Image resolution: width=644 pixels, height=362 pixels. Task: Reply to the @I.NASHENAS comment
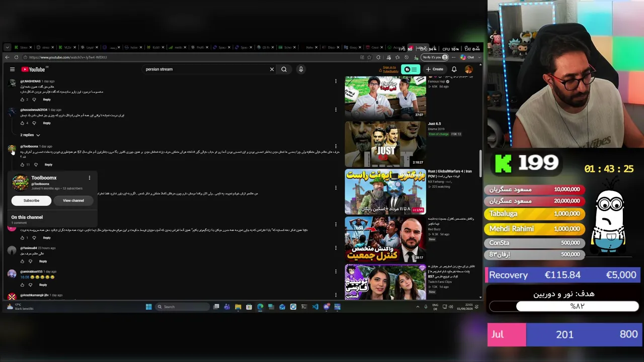[x=47, y=100]
